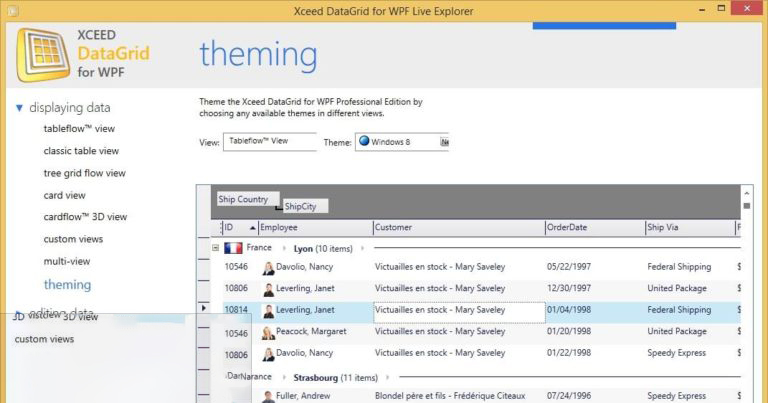Open the tableflow view sample
The height and width of the screenshot is (403, 768).
pyautogui.click(x=79, y=129)
